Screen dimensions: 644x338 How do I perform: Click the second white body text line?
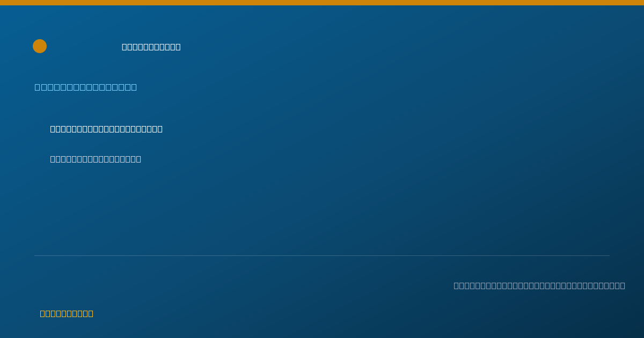(x=96, y=159)
